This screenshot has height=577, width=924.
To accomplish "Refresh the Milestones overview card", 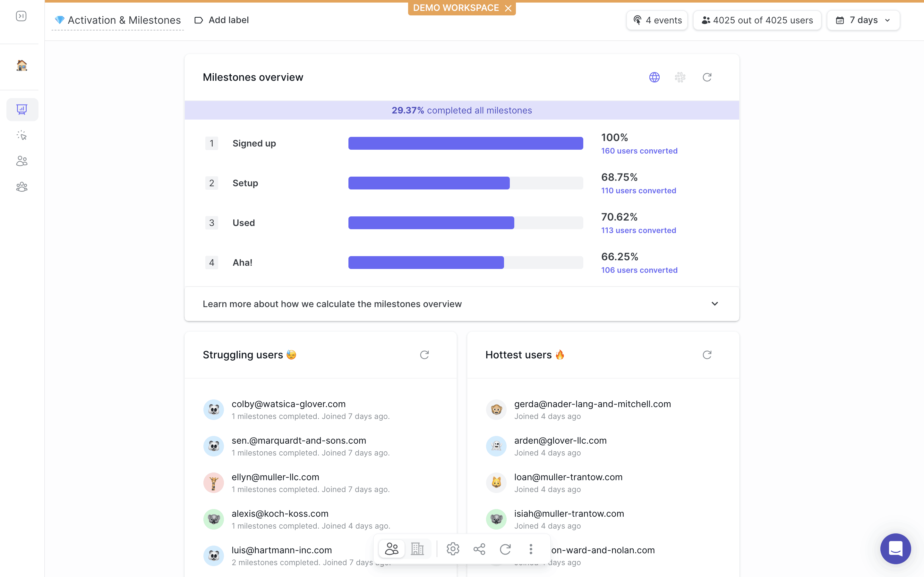I will 707,78.
